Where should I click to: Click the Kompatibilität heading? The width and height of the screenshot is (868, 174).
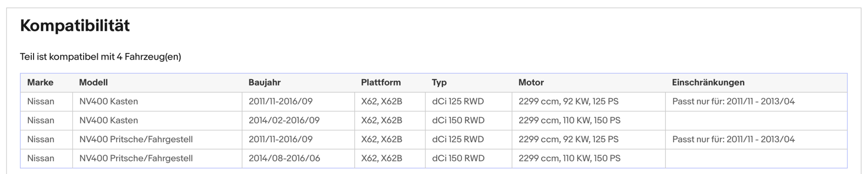pyautogui.click(x=75, y=26)
